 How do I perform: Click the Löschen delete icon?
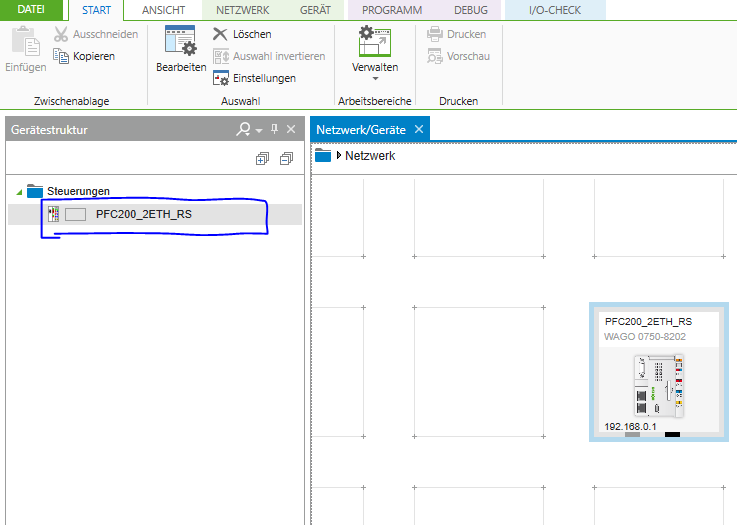(x=221, y=34)
